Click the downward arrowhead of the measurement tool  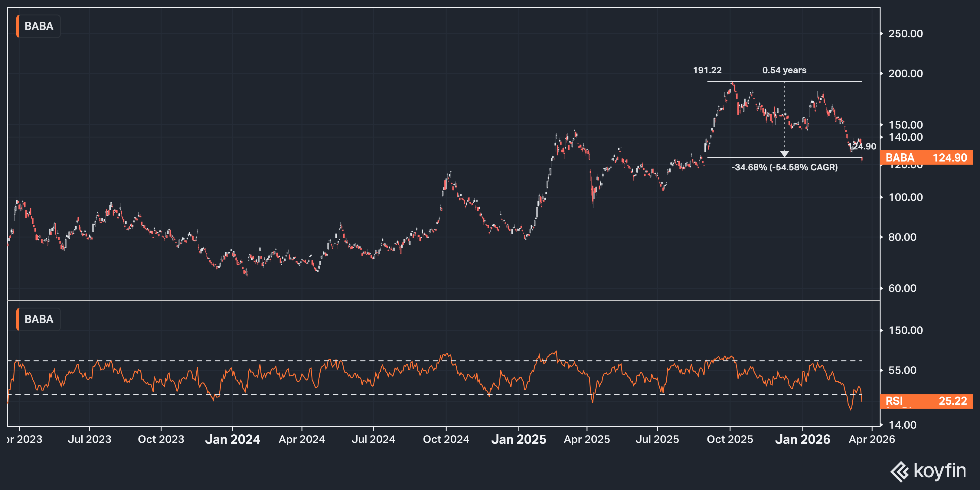[785, 154]
